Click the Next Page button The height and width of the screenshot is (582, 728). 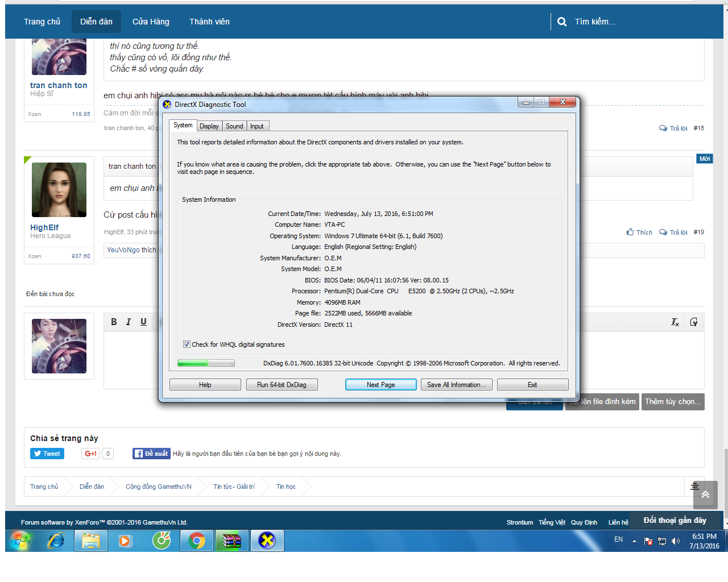380,385
